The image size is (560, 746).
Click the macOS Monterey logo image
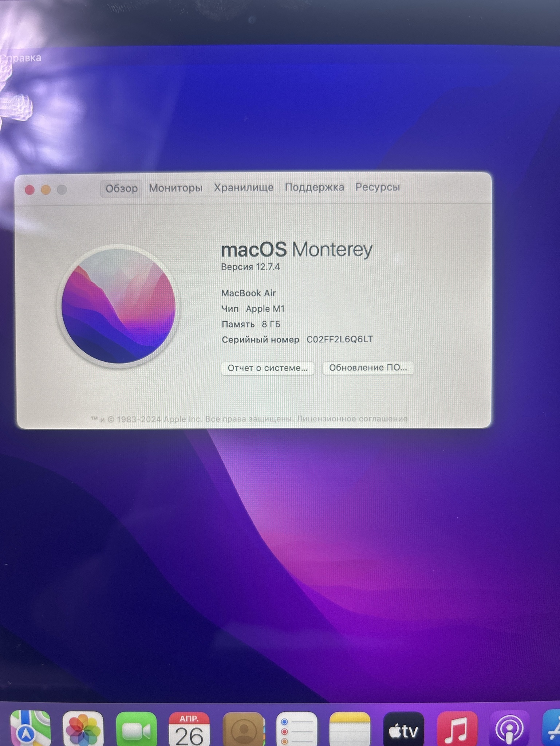tap(118, 306)
